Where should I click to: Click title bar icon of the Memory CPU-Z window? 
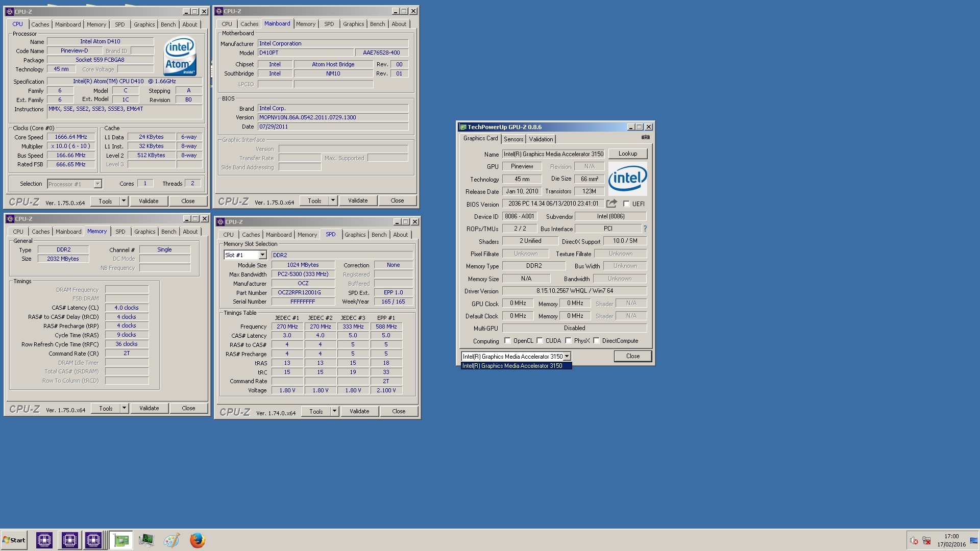point(10,219)
